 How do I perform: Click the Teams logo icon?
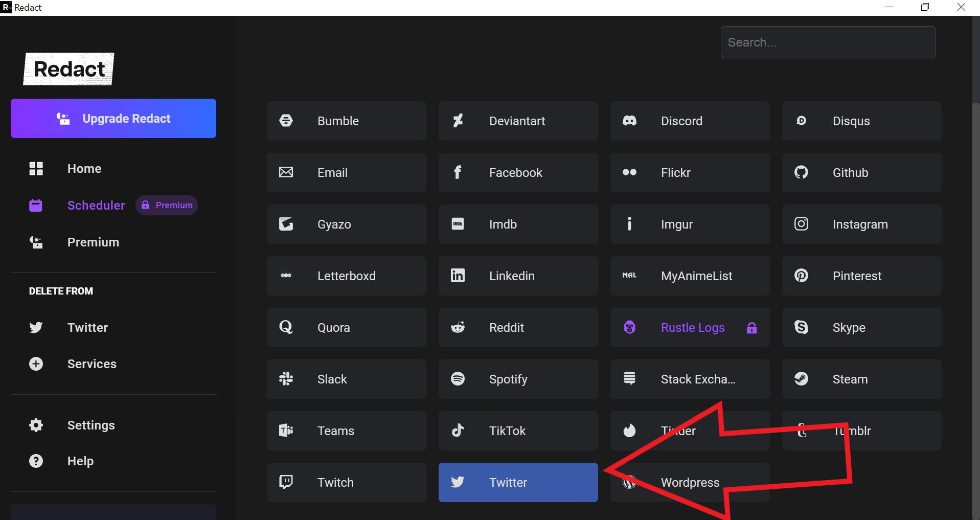[x=286, y=431]
